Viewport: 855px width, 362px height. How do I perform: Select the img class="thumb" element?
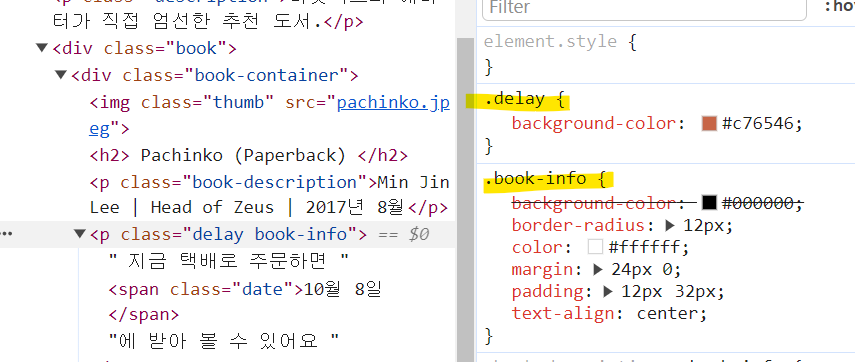269,116
